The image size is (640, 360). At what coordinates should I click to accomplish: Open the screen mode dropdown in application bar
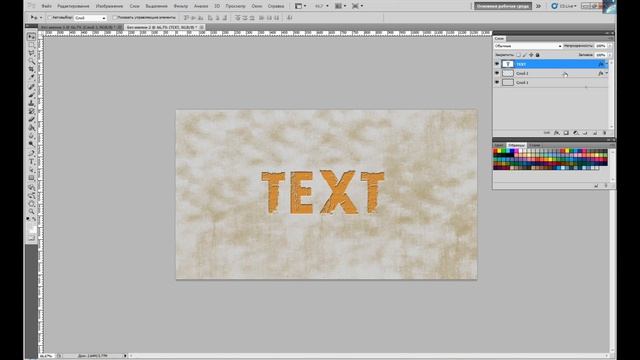(358, 6)
